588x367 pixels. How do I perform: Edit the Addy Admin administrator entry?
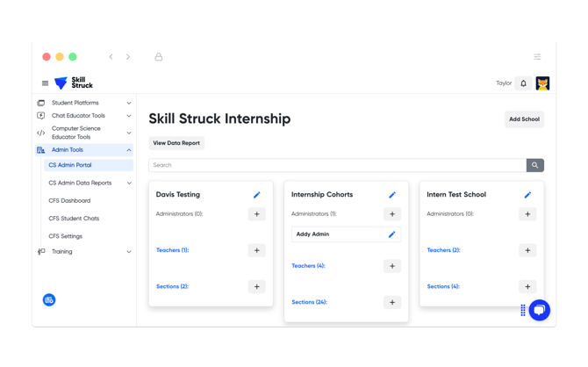(391, 234)
